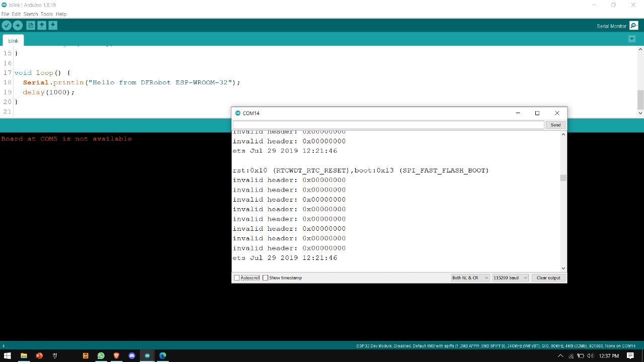This screenshot has width=644, height=362.
Task: Upload sketch with the arrow icon
Action: [18, 25]
